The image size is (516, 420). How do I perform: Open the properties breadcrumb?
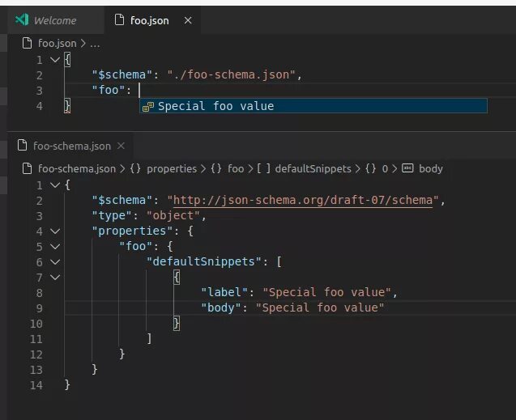point(172,168)
